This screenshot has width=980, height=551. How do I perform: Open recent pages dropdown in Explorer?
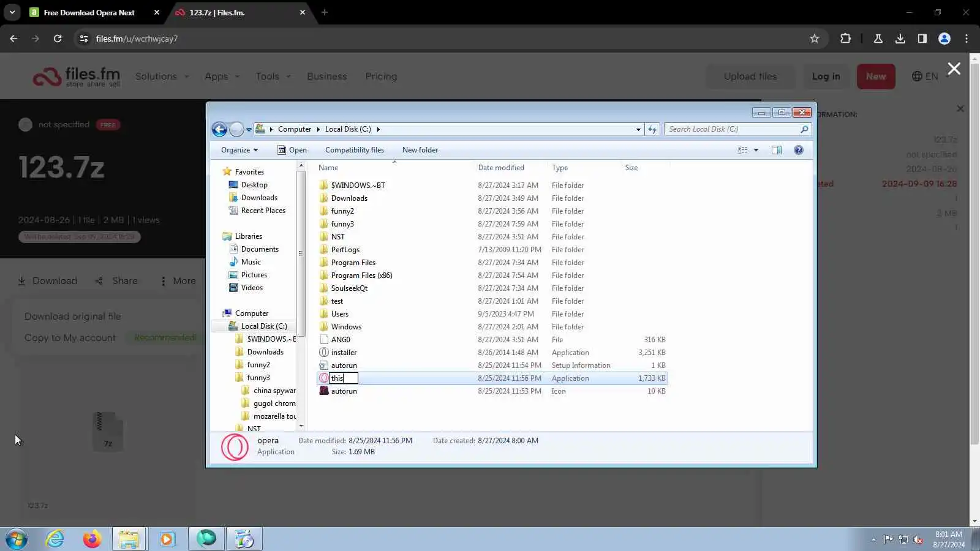tap(249, 129)
